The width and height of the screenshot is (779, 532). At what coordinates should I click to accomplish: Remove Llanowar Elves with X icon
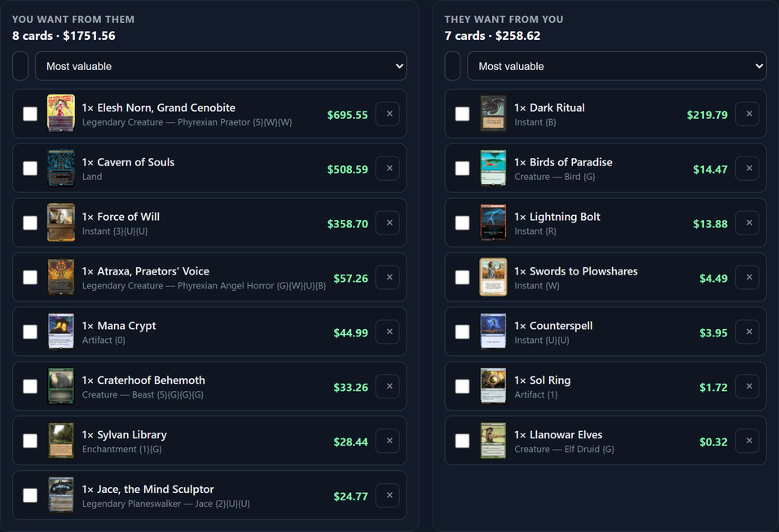[747, 441]
